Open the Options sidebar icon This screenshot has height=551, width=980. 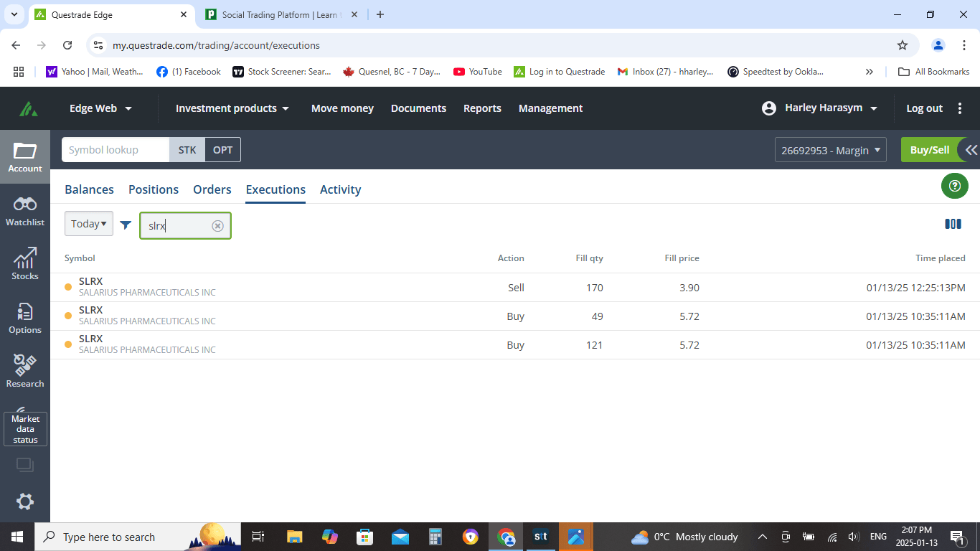tap(25, 319)
